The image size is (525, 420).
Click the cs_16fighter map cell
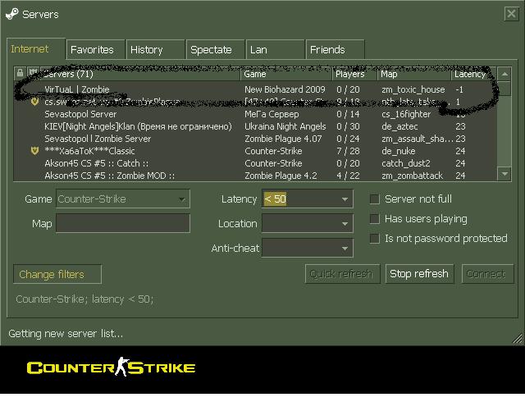tap(406, 114)
